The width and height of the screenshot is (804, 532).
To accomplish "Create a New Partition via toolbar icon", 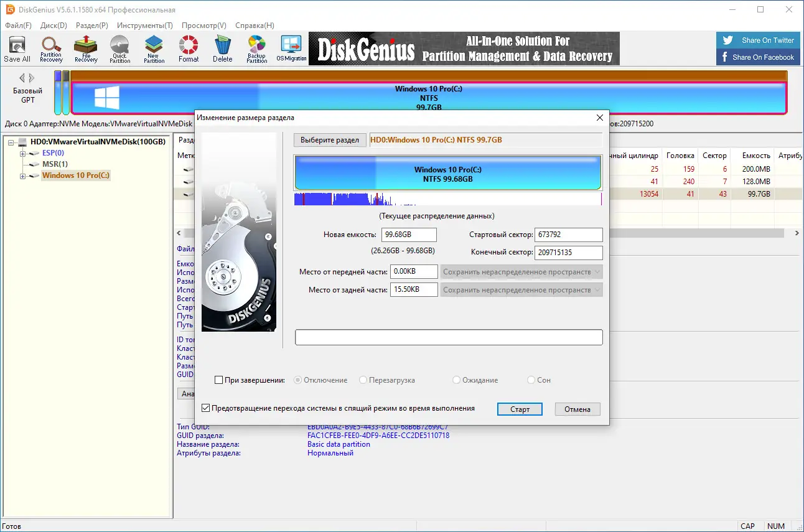I will [154, 49].
